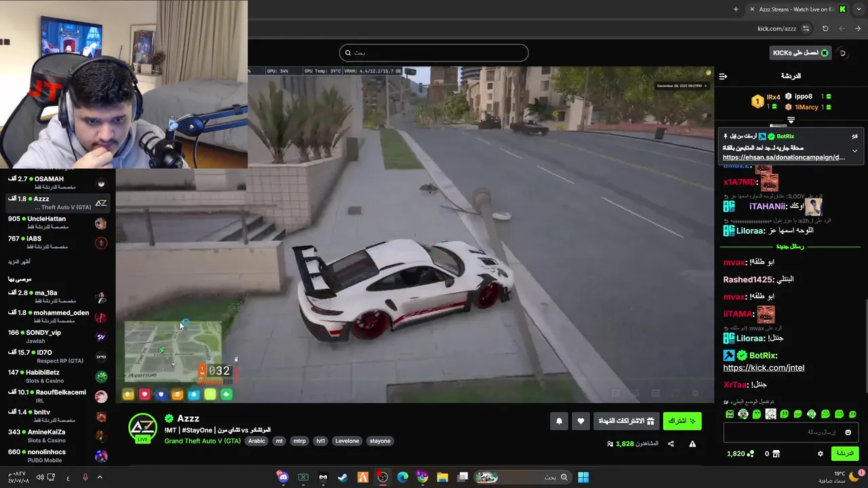This screenshot has height=488, width=868.
Task: Click the send message input field
Action: pos(791,432)
